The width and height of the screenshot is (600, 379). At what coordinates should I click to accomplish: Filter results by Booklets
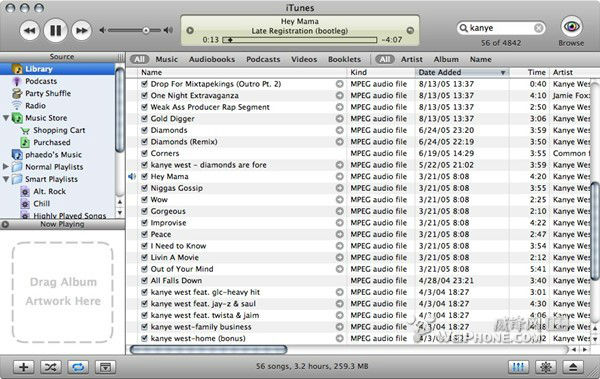click(344, 59)
